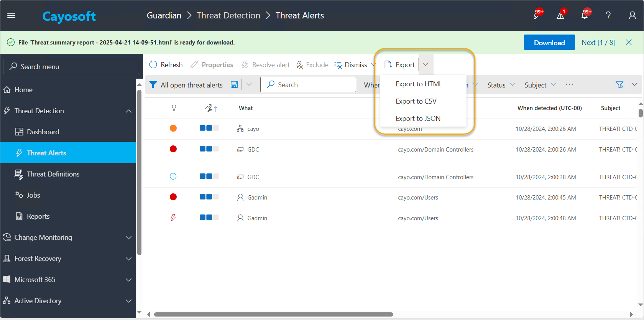644x320 pixels.
Task: Go to Next notification link
Action: point(598,43)
